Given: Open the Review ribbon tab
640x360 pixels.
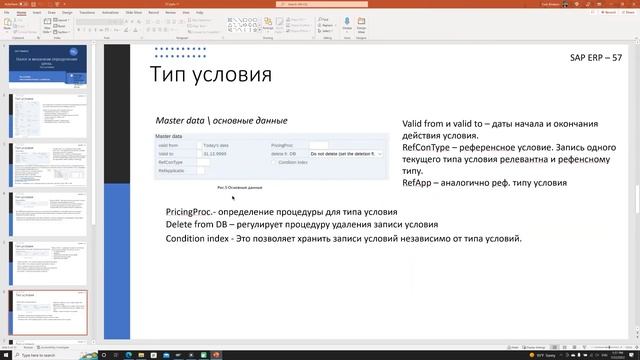Looking at the screenshot, I should click(x=171, y=13).
